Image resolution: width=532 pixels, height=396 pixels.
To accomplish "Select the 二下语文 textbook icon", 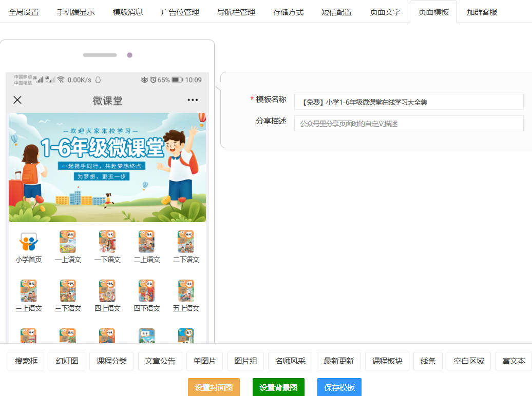I will [186, 242].
